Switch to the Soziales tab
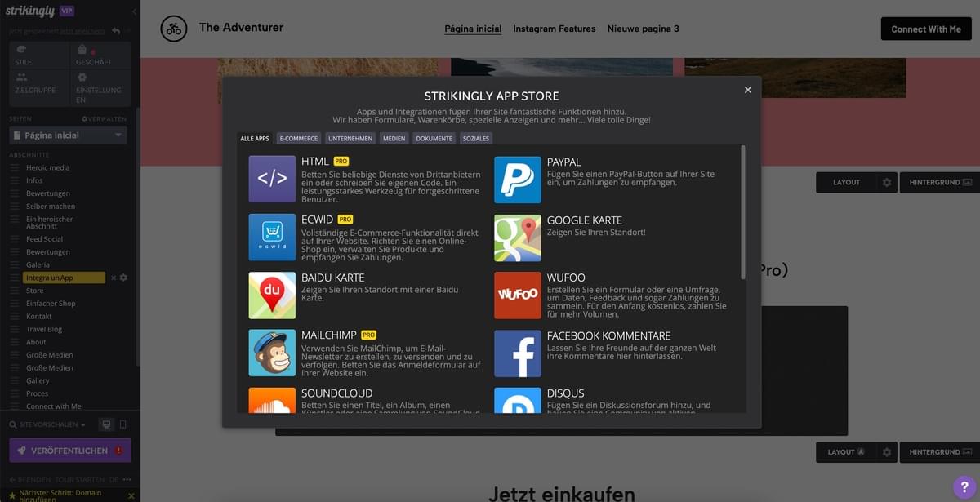 click(476, 138)
